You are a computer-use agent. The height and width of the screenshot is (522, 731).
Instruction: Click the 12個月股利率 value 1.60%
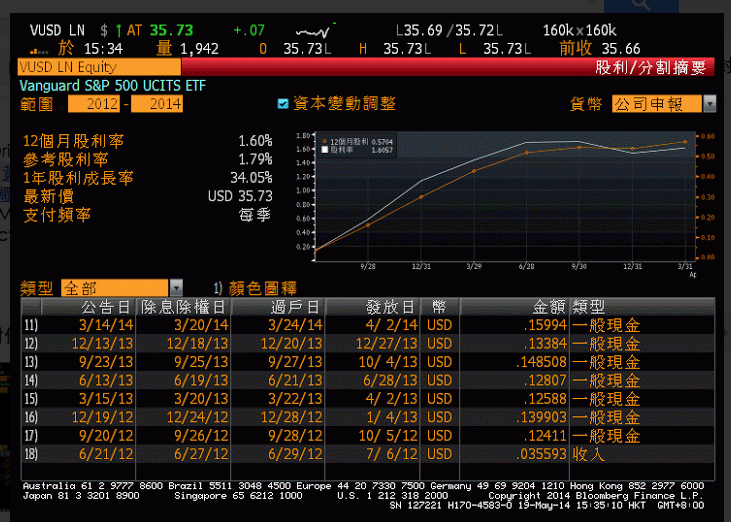(x=255, y=141)
